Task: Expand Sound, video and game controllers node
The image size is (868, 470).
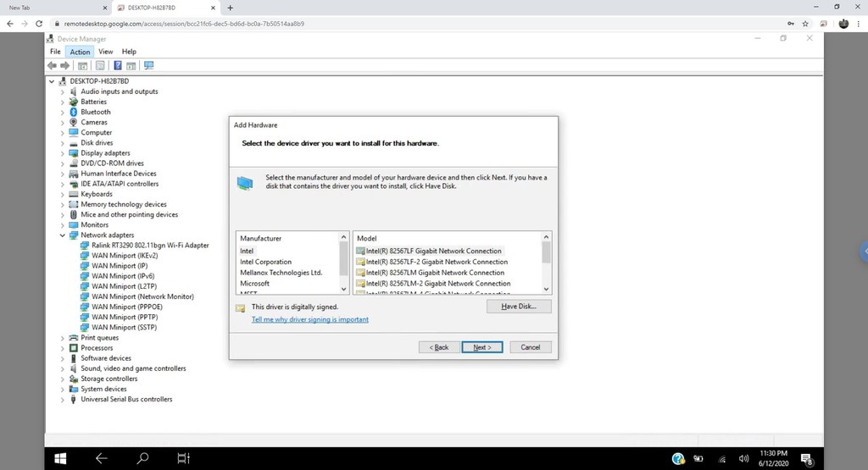Action: [63, 369]
